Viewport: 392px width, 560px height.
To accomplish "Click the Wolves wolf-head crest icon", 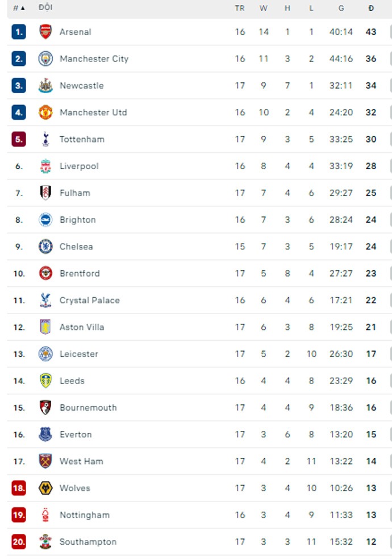I will (45, 488).
